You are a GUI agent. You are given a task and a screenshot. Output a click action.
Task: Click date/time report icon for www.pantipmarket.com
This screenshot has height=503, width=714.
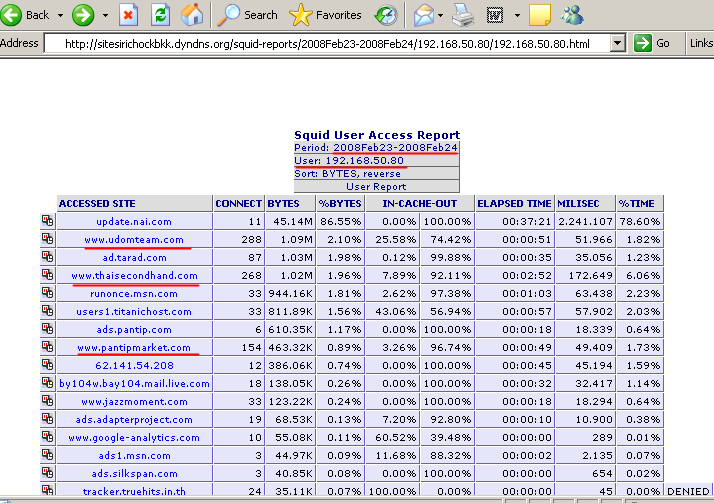pos(48,347)
